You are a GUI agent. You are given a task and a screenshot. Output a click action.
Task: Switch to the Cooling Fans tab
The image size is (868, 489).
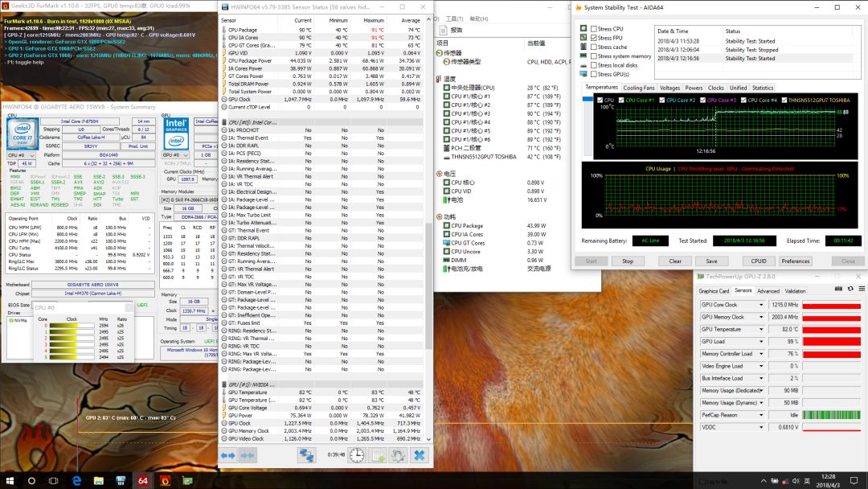pyautogui.click(x=639, y=88)
